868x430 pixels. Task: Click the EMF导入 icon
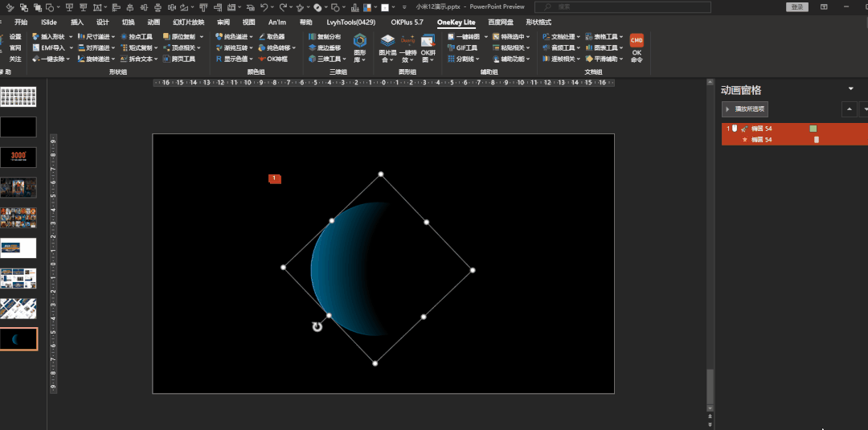[35, 47]
